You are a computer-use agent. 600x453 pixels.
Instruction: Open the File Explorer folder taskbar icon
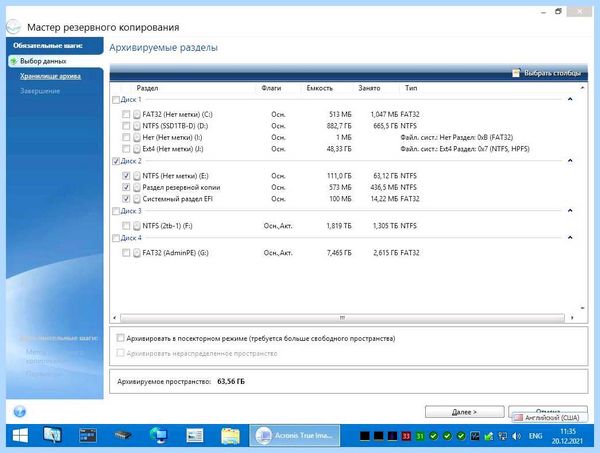tap(230, 436)
